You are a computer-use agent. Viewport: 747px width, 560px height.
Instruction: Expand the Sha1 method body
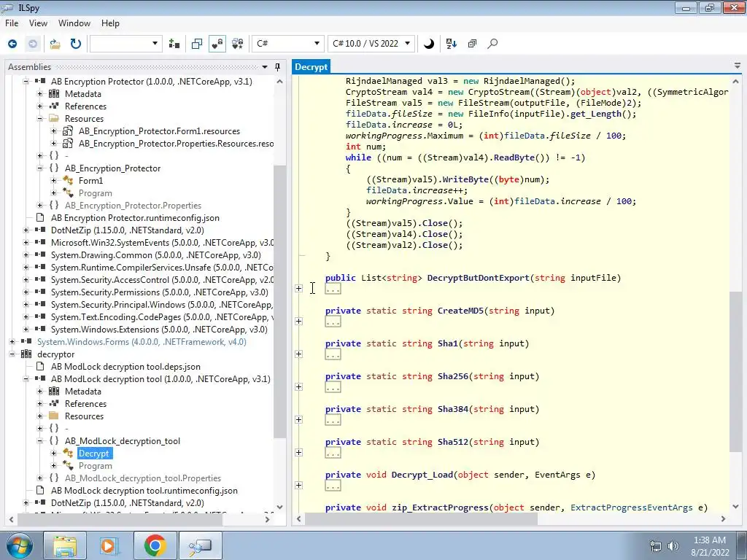tap(298, 354)
